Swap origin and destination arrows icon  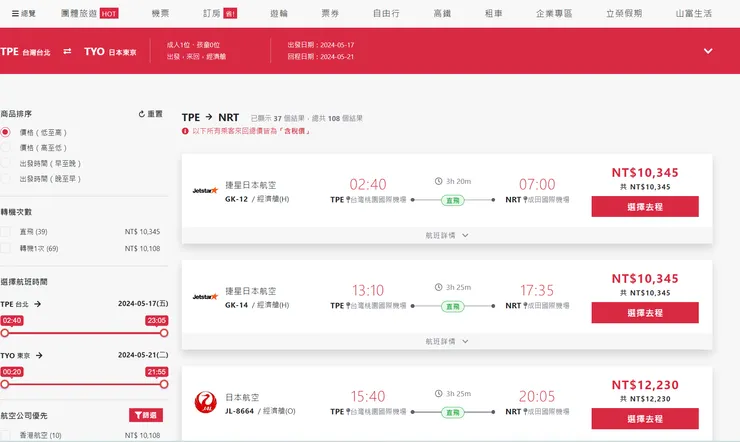tap(67, 51)
